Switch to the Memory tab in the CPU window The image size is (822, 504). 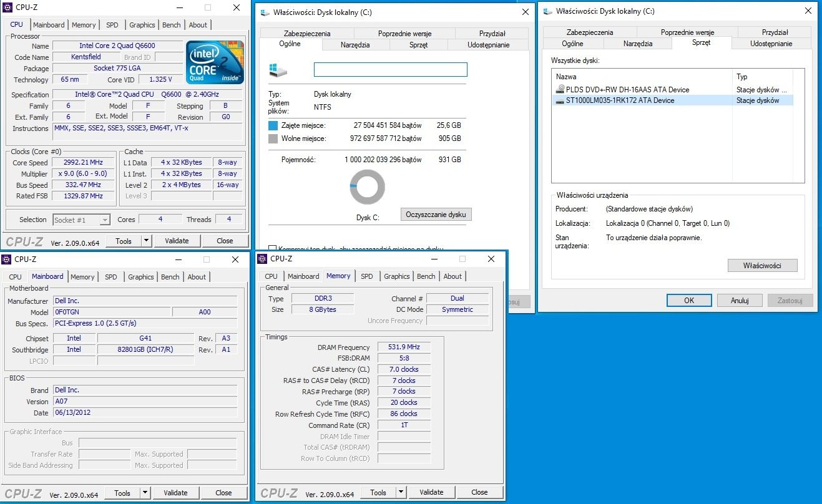click(x=84, y=25)
